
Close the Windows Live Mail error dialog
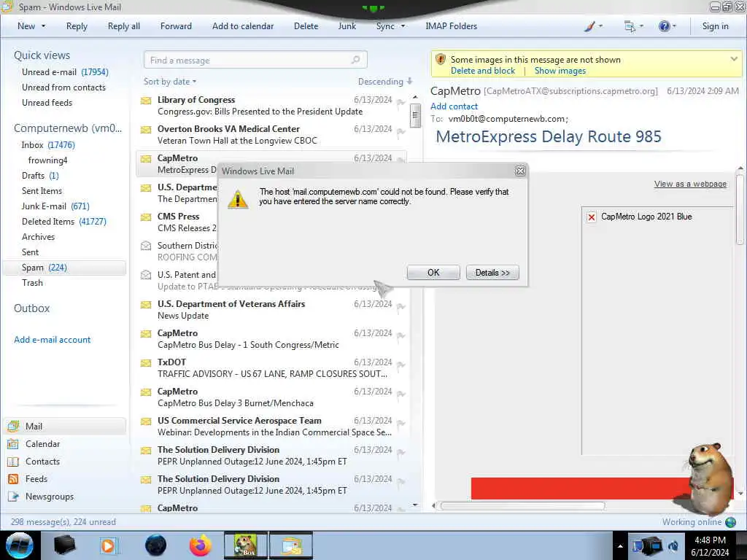[x=520, y=171]
